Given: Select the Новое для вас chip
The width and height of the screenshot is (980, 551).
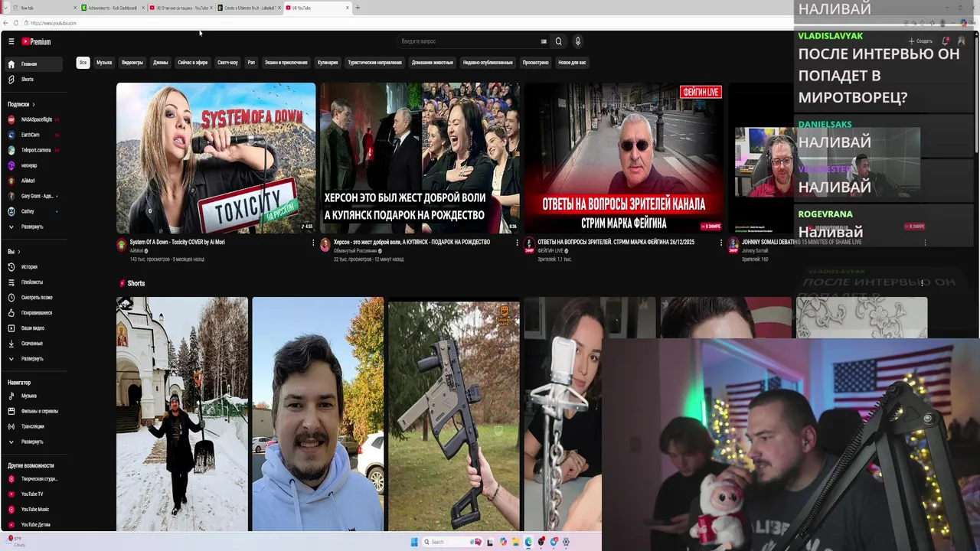Looking at the screenshot, I should [572, 63].
